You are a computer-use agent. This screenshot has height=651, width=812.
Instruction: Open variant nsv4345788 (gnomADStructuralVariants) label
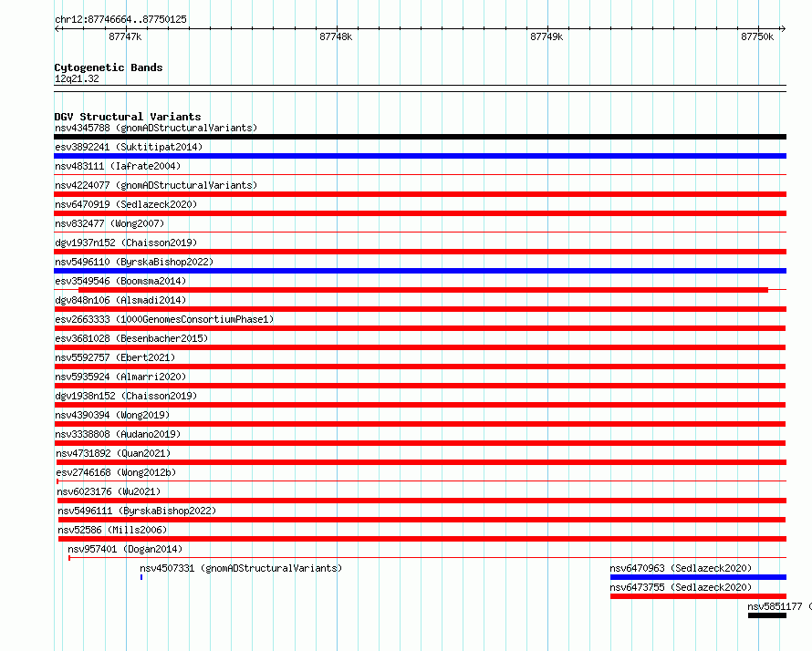(156, 128)
